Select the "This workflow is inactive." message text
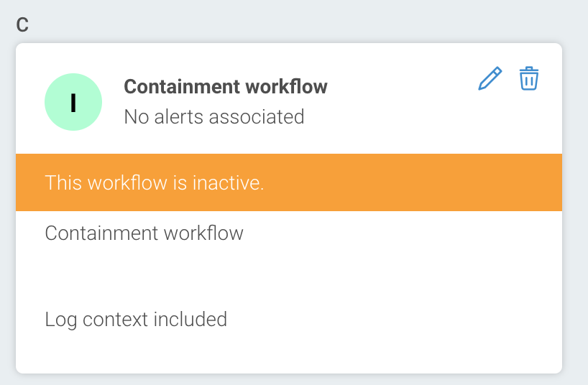 tap(155, 182)
